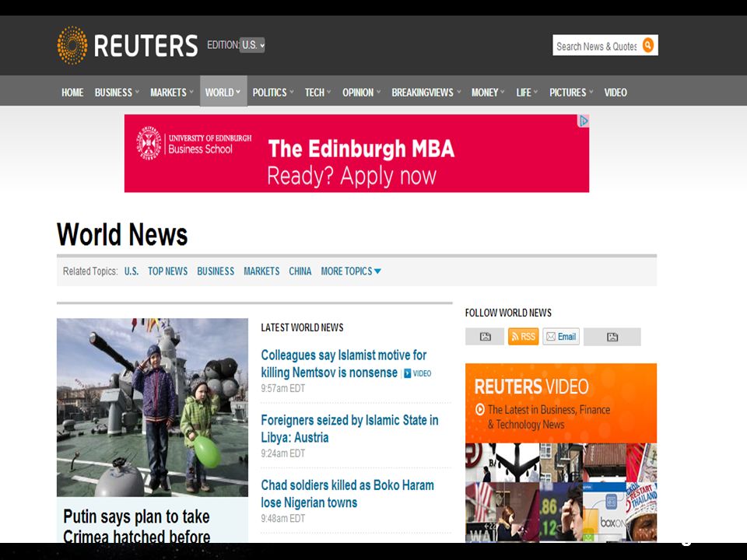Open Putin Crimea plan headline
The image size is (747, 560).
click(x=137, y=526)
